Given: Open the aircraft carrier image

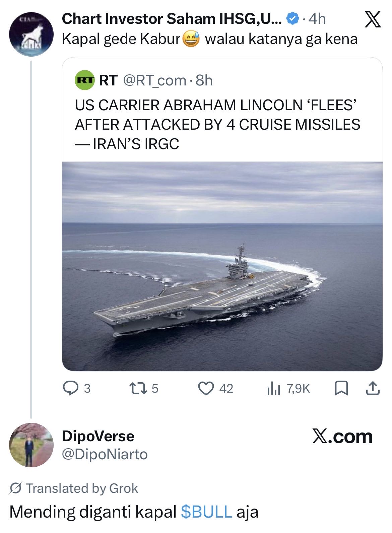Looking at the screenshot, I should [222, 266].
